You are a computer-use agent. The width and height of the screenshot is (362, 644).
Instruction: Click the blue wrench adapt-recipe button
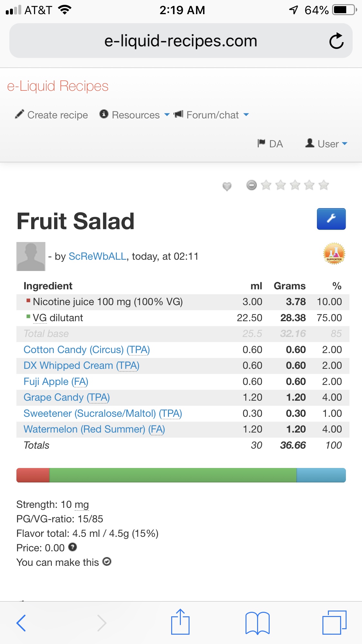coord(331,219)
